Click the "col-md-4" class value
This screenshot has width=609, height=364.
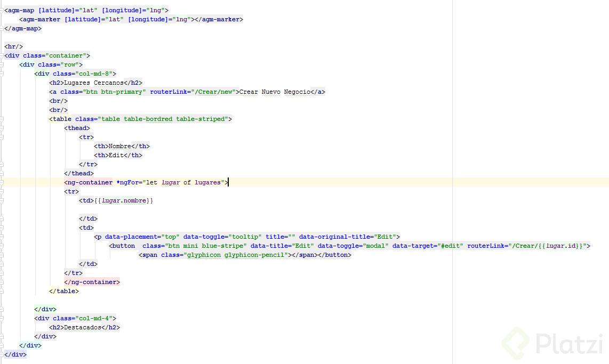tap(94, 318)
